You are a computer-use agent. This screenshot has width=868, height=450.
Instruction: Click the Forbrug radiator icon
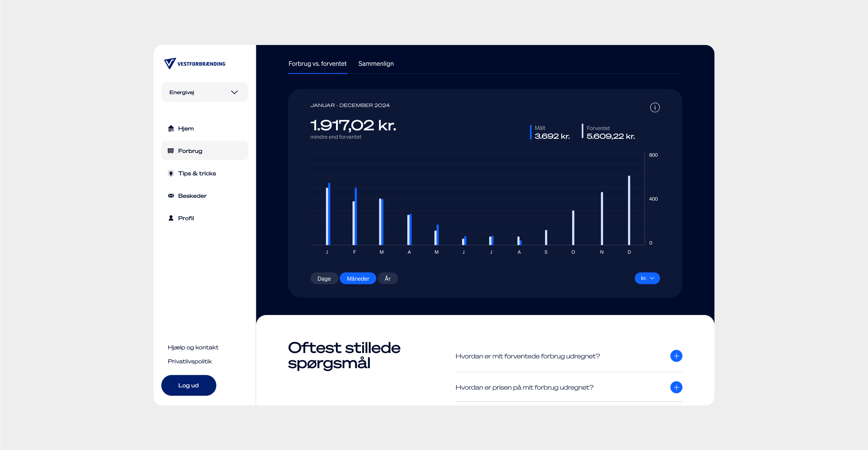tap(171, 151)
